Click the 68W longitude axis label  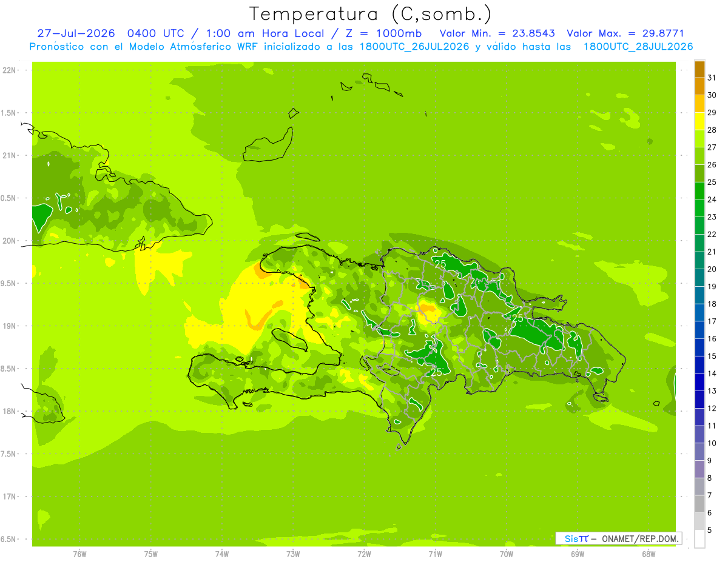[x=649, y=554]
